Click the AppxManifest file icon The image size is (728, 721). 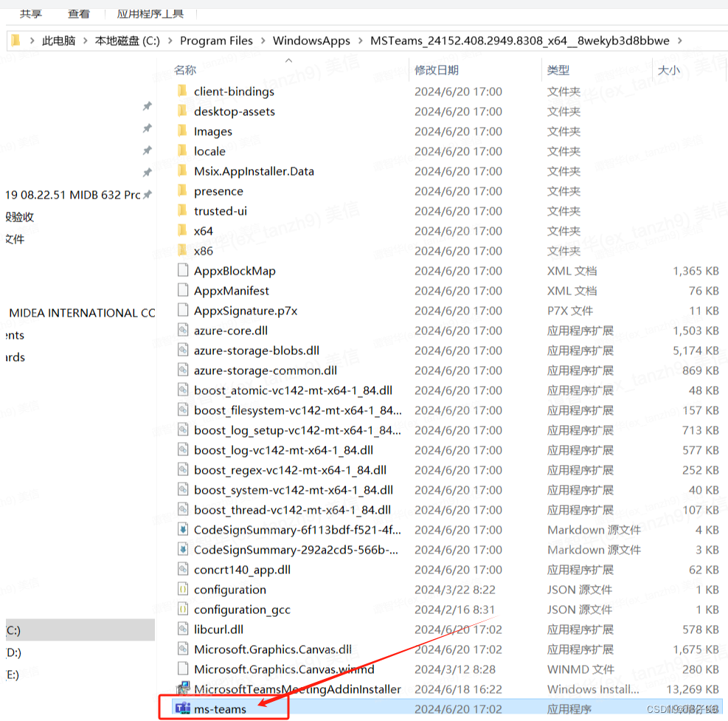(x=183, y=290)
